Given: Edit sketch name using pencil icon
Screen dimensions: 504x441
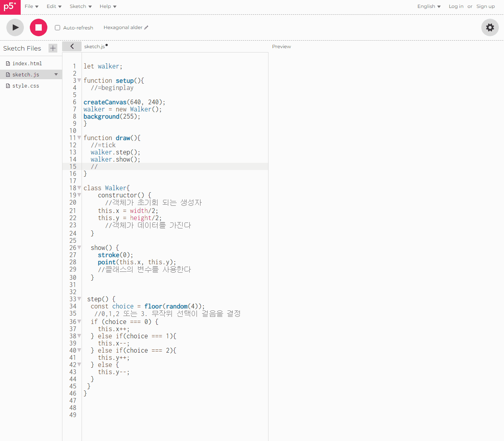Looking at the screenshot, I should pos(146,27).
